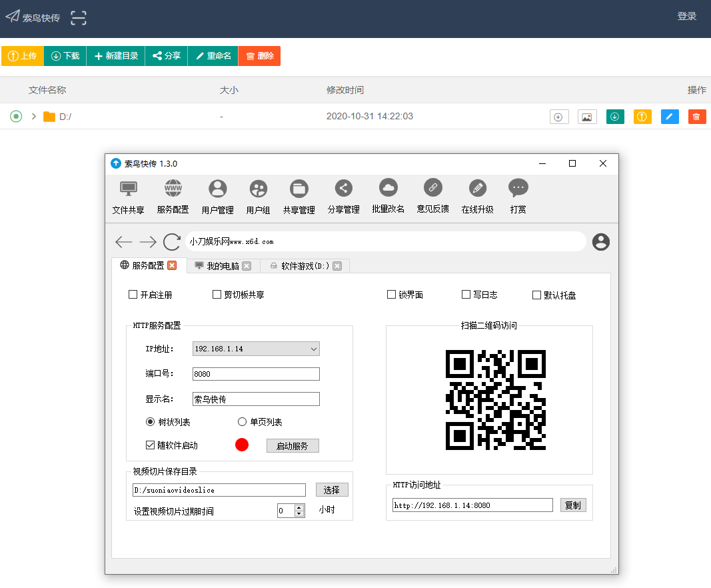Expand the D:/ folder tree arrow
The height and width of the screenshot is (588, 711).
click(33, 117)
